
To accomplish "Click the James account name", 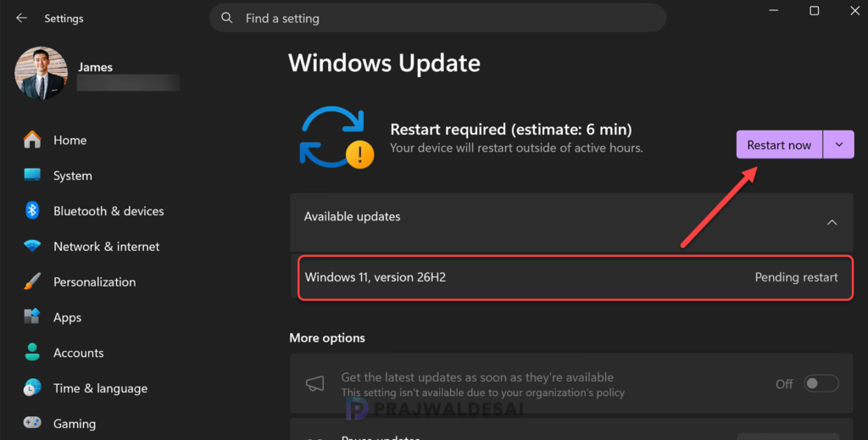I will click(95, 67).
